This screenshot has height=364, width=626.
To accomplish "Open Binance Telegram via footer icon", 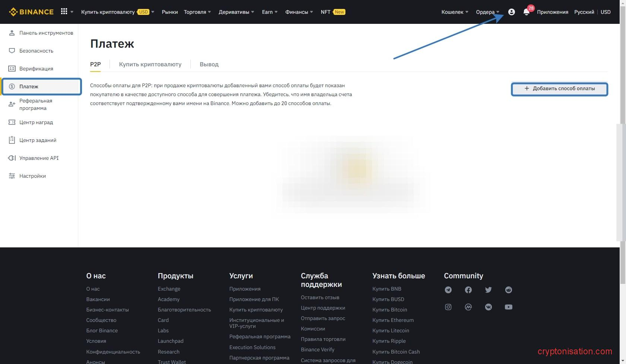I will pos(448,290).
